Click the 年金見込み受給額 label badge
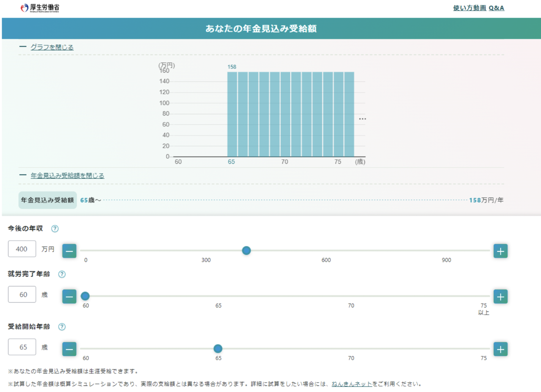Image resolution: width=541 pixels, height=392 pixels. (48, 200)
